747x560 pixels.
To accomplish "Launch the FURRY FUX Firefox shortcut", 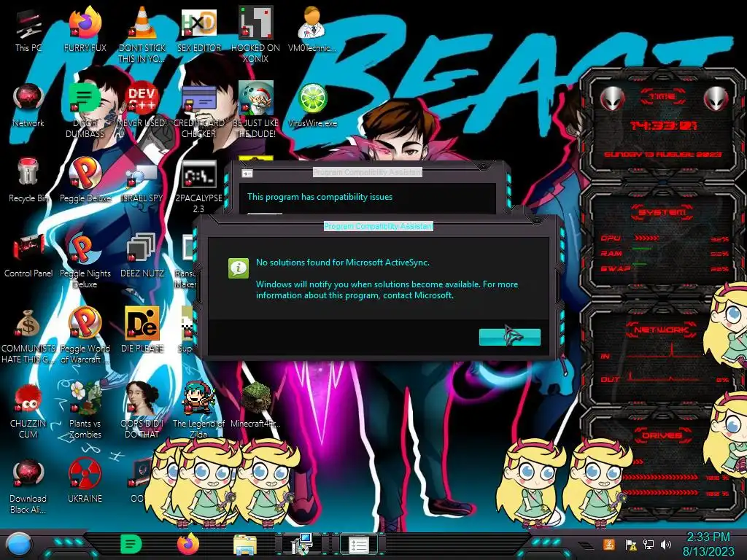I will pos(85,29).
